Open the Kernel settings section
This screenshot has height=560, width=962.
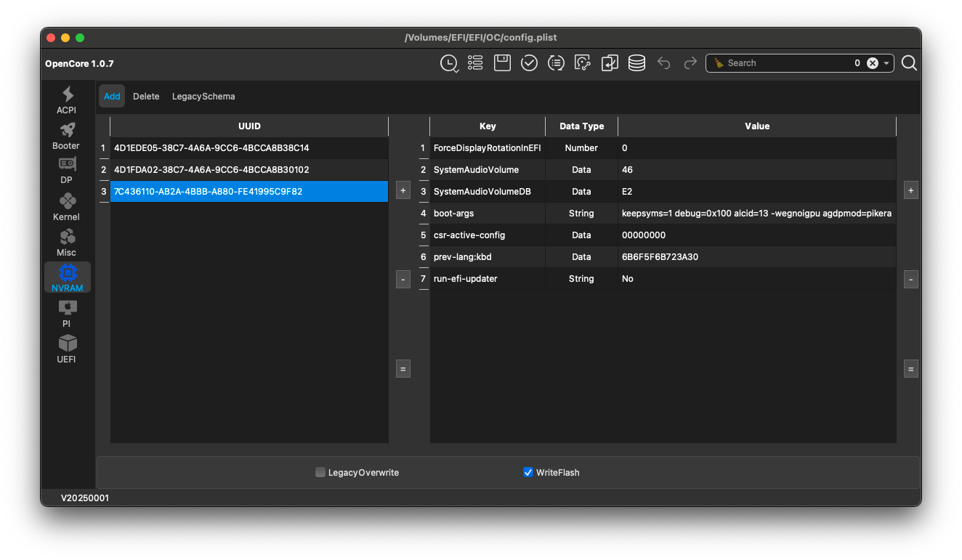(x=67, y=206)
